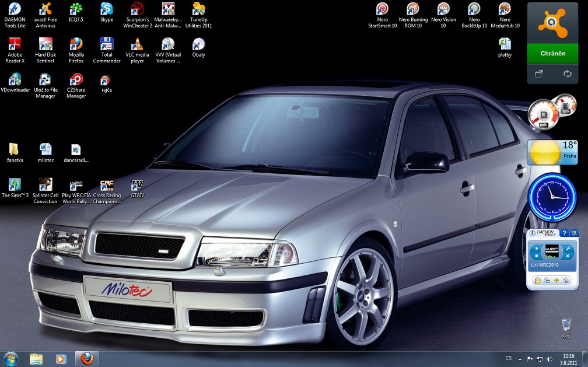
Task: Open the volume speaker icon in tray
Action: click(549, 358)
